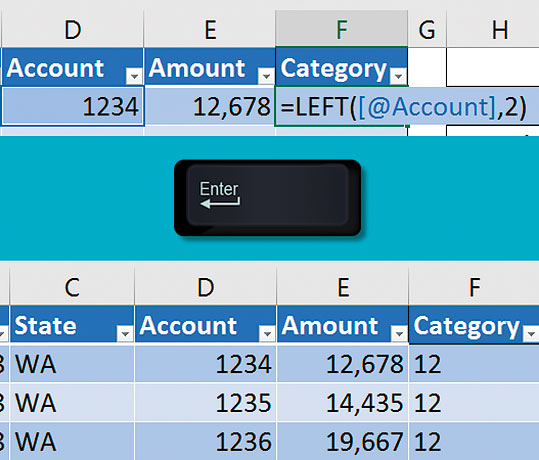Click the State header cell in bottom table
Screen dimensions: 539x460
tap(72, 325)
